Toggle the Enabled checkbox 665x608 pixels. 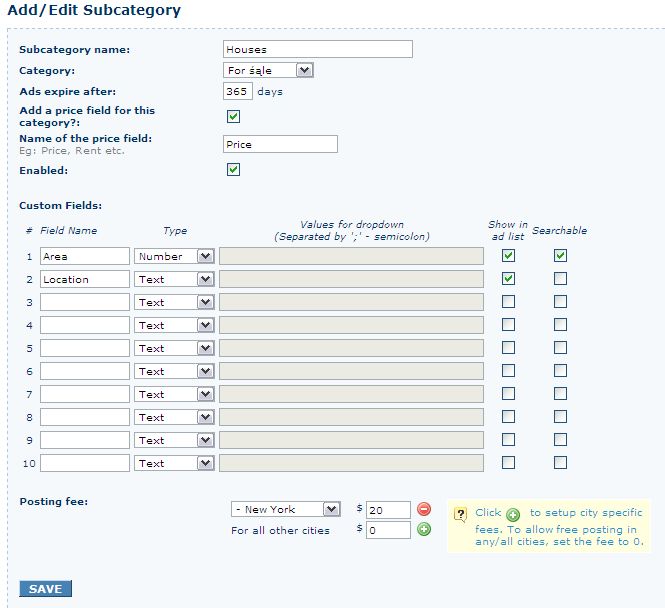point(233,170)
